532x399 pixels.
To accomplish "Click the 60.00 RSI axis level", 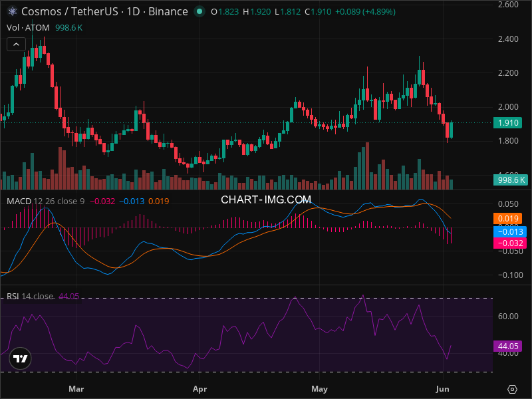I will (x=508, y=317).
